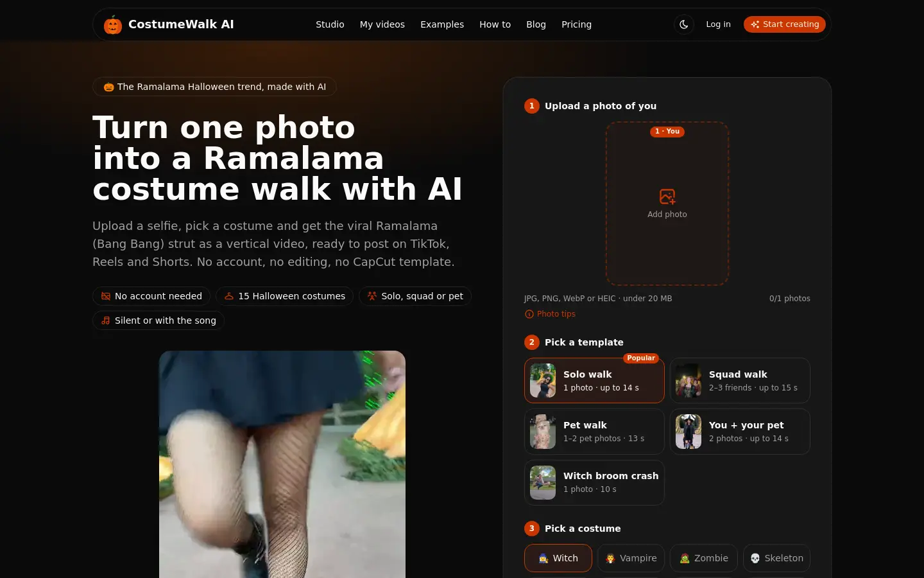This screenshot has width=924, height=578.
Task: Open the Pricing page
Action: (x=576, y=24)
